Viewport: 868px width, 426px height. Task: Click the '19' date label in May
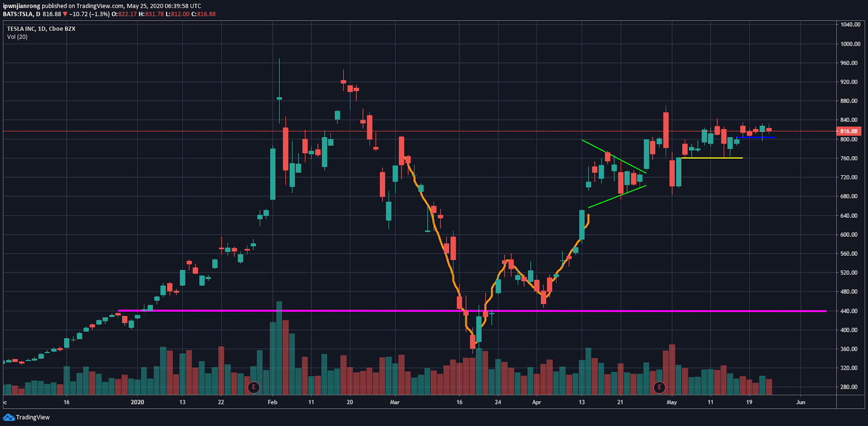click(749, 402)
